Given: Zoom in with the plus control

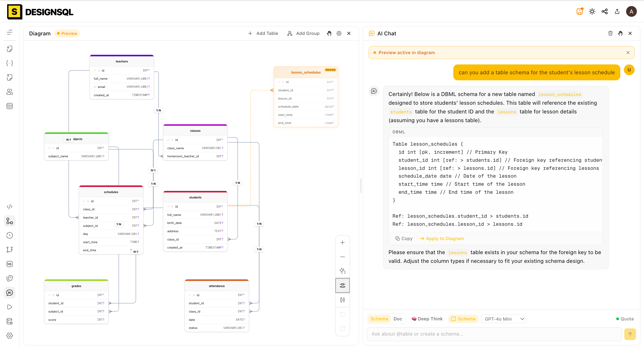Looking at the screenshot, I should pyautogui.click(x=343, y=243).
